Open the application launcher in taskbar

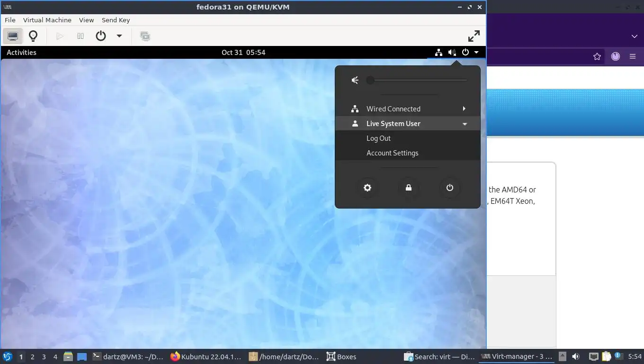(x=7, y=356)
